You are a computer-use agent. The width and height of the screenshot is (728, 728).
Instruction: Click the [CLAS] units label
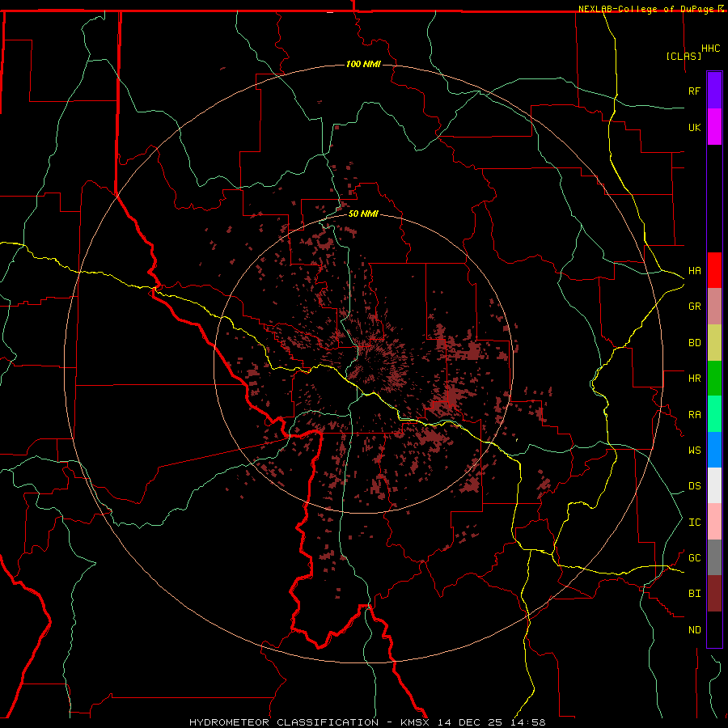point(684,56)
